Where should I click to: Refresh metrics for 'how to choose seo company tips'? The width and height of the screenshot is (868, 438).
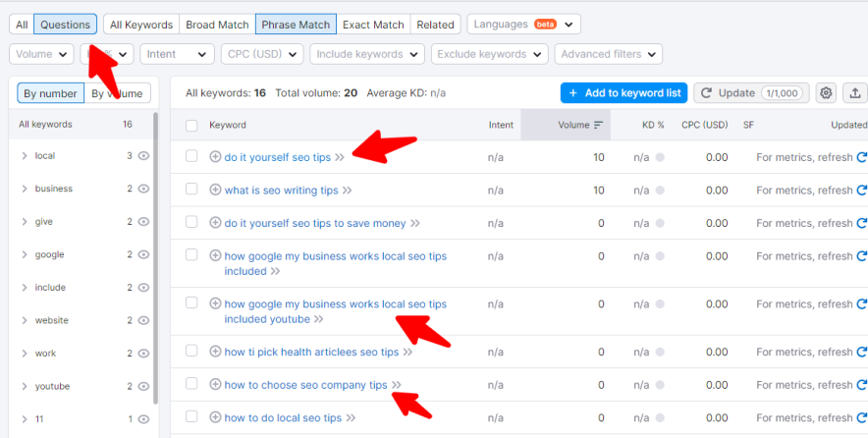pos(861,385)
